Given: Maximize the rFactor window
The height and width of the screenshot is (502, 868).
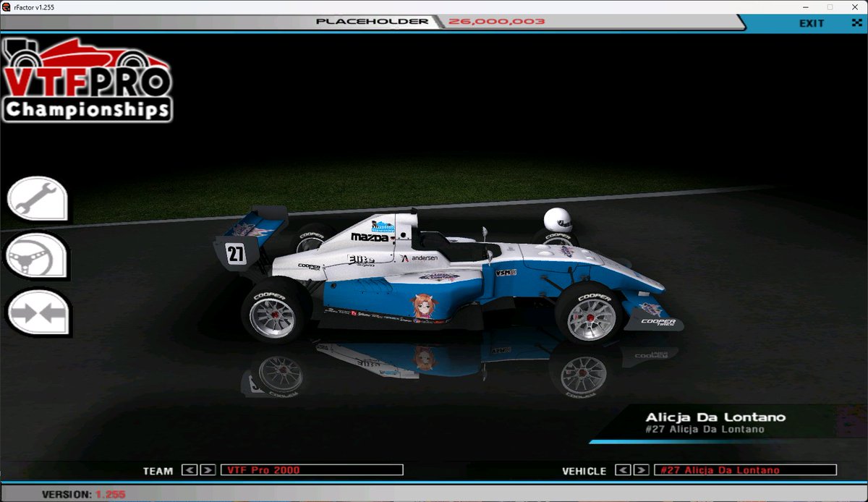Looking at the screenshot, I should (830, 7).
